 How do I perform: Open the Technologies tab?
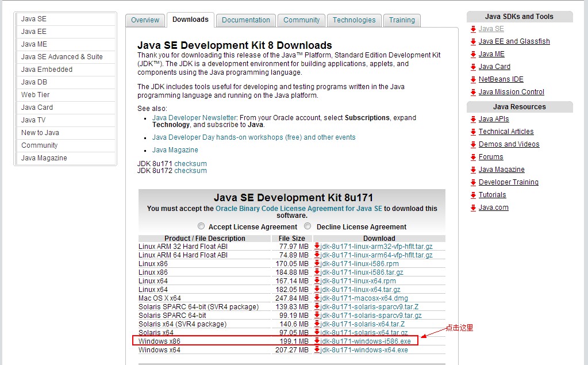[354, 20]
